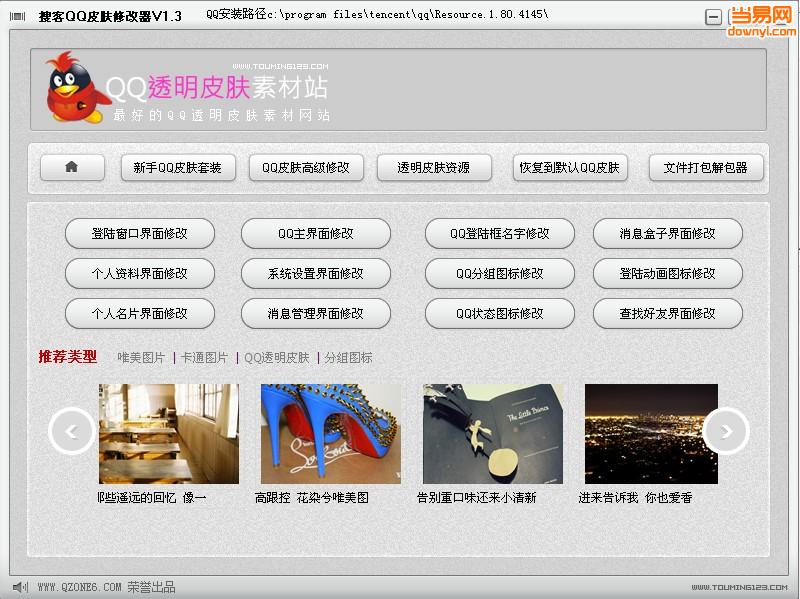Select 卡通图片 recommended type
This screenshot has height=599, width=800.
coord(204,358)
